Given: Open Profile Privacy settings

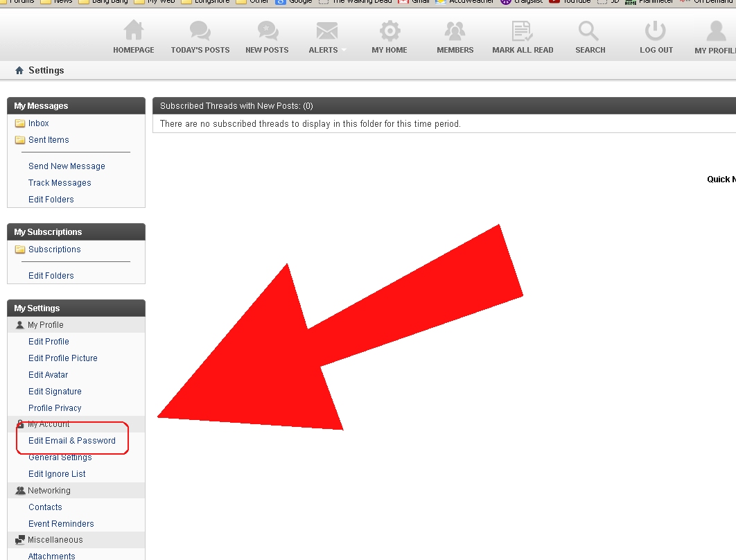Looking at the screenshot, I should click(x=55, y=408).
